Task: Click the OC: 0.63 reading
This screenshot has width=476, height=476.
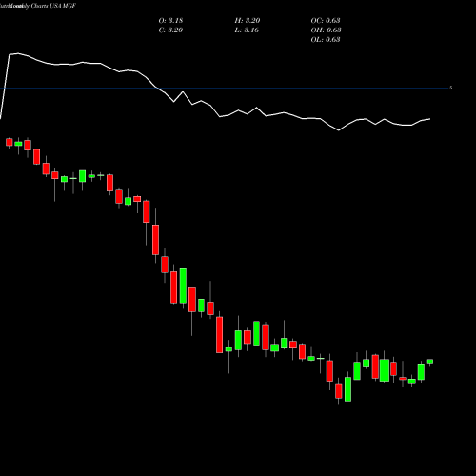Action: [x=326, y=21]
